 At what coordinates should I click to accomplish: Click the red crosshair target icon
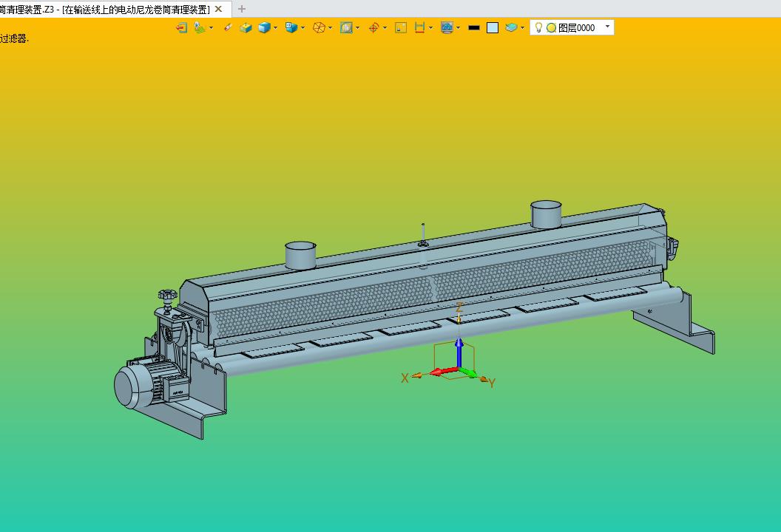(x=373, y=28)
